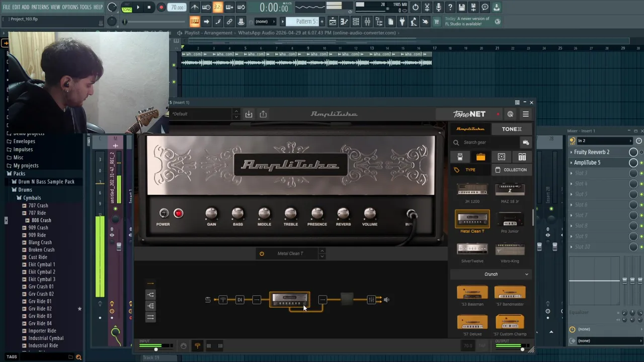The height and width of the screenshot is (362, 644).
Task: Click the BASS knob on amp
Action: (237, 214)
